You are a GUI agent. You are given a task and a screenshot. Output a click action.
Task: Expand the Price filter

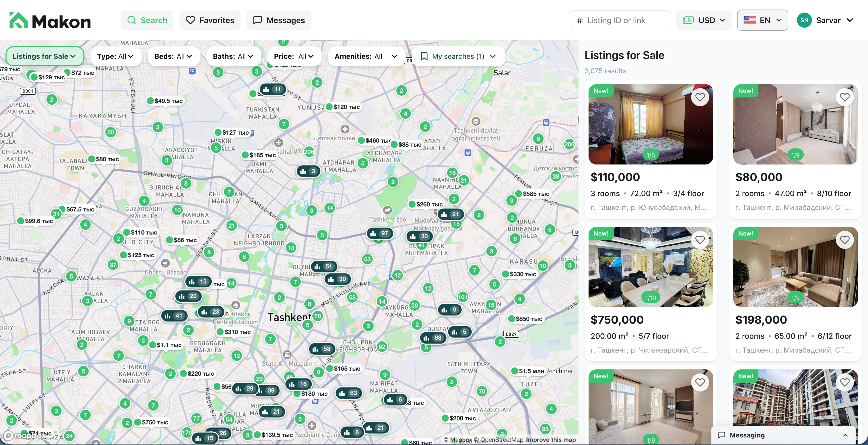click(x=294, y=56)
